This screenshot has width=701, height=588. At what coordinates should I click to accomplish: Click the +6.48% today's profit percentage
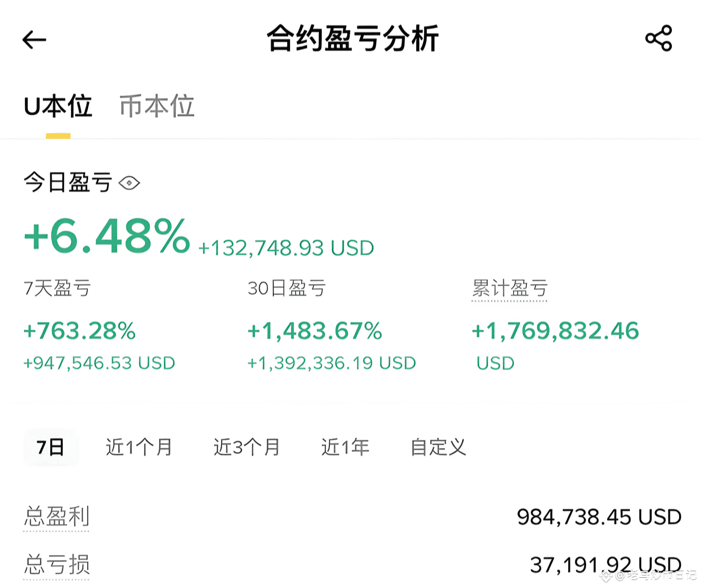pos(107,237)
